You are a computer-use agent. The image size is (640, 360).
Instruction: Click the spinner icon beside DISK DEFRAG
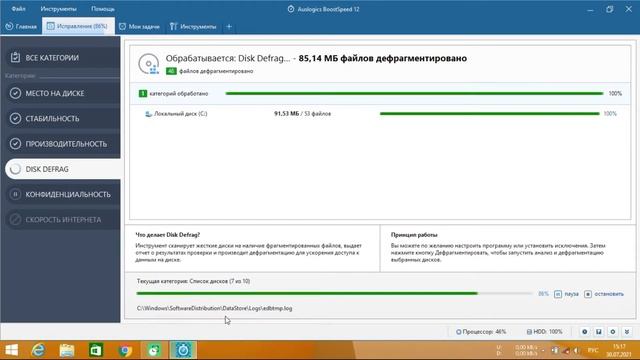pos(15,169)
